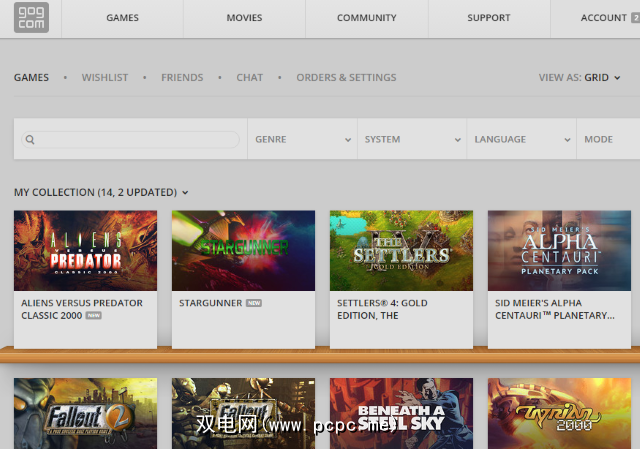Open Fallout 2 cover thumbnail
This screenshot has height=449, width=640.
click(x=85, y=413)
